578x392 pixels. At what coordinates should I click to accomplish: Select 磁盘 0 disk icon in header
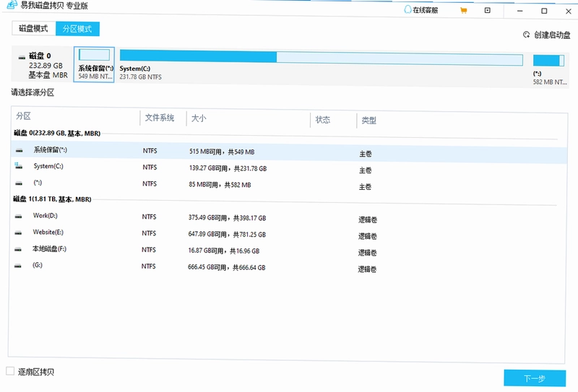(22, 57)
